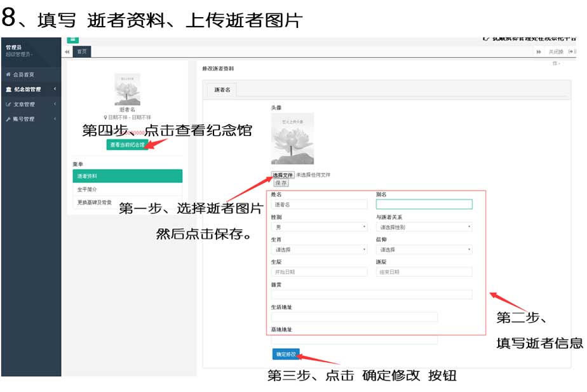Click the 会员首页 home icon in sidebar
Image resolution: width=587 pixels, height=392 pixels.
click(x=8, y=74)
